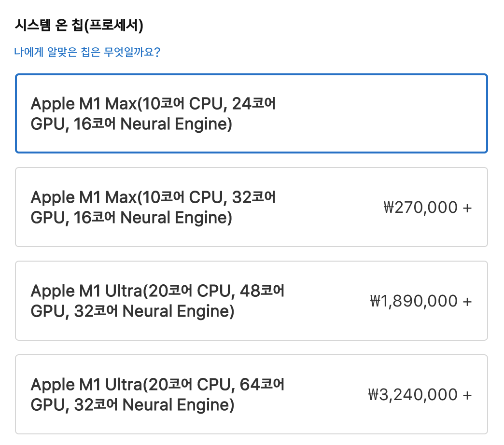Click the 'Apple M1 Ultra(20코어 CPU, 48코어' text line
This screenshot has height=445, width=504.
(x=157, y=291)
